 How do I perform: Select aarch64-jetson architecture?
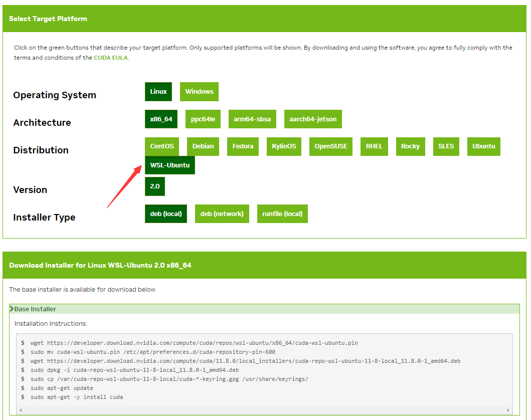pos(313,119)
